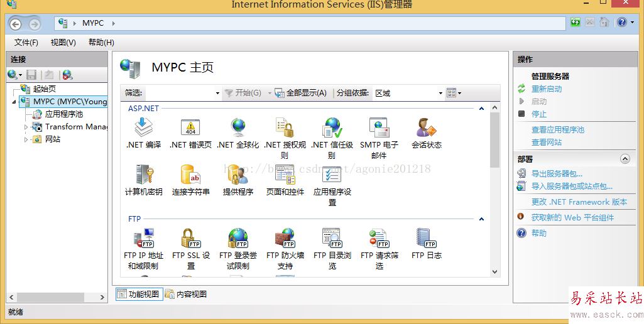Switch to 内容视图 tab
The width and height of the screenshot is (644, 324).
click(x=187, y=294)
